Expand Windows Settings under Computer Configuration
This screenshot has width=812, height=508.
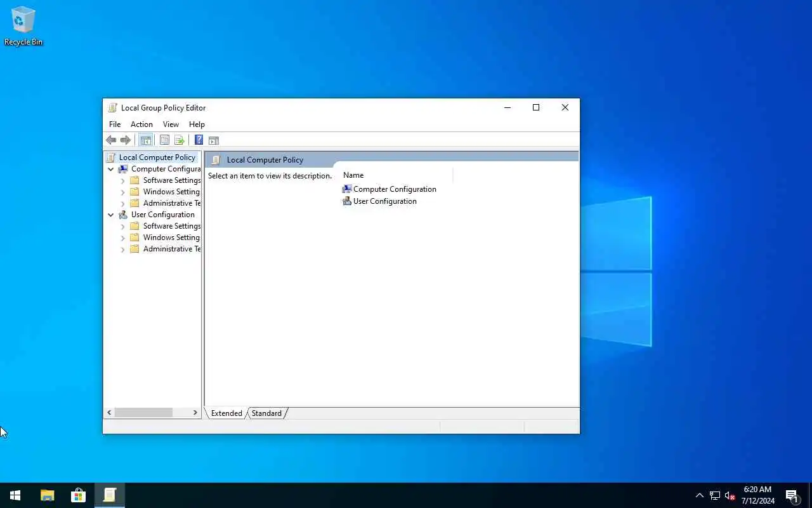coord(123,192)
